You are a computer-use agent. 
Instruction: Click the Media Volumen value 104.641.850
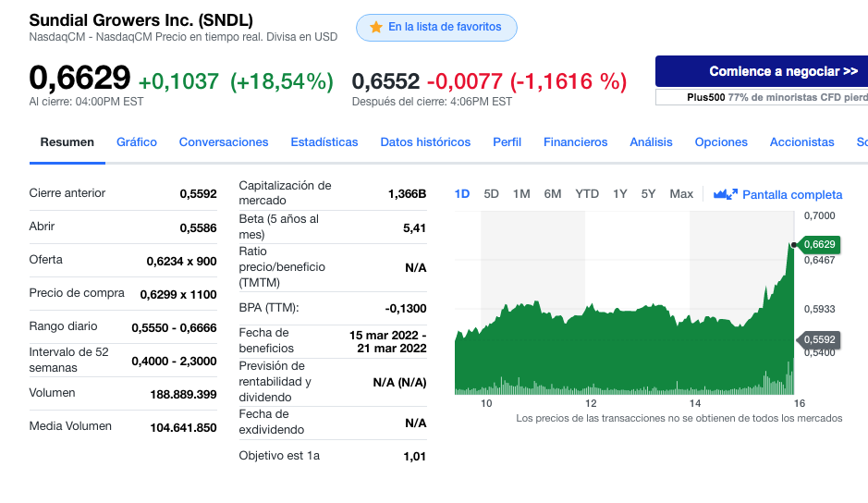pyautogui.click(x=183, y=427)
